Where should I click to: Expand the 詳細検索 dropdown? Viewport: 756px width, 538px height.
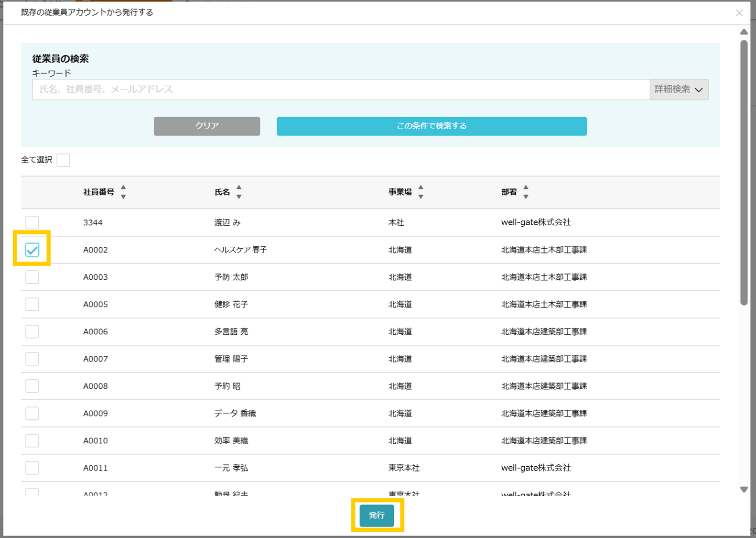point(679,89)
